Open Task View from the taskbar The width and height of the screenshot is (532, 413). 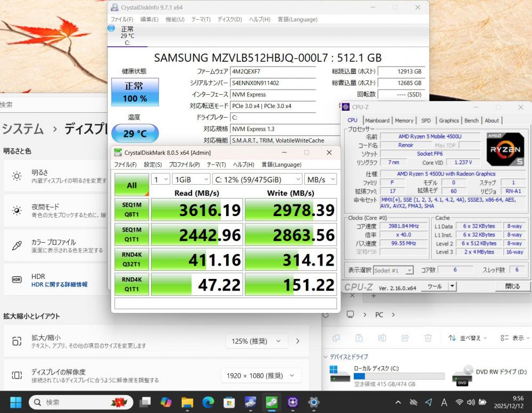146,402
